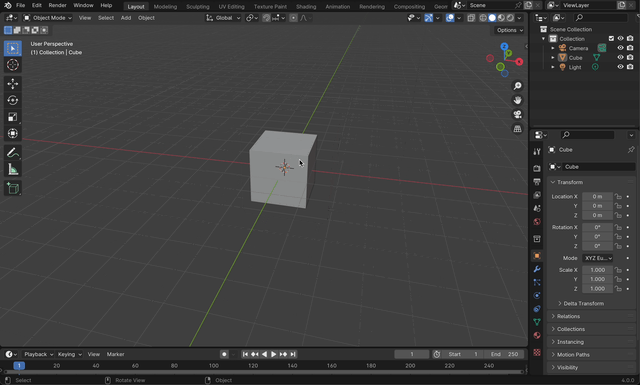640x385 pixels.
Task: Disable Cube in renders
Action: [630, 57]
